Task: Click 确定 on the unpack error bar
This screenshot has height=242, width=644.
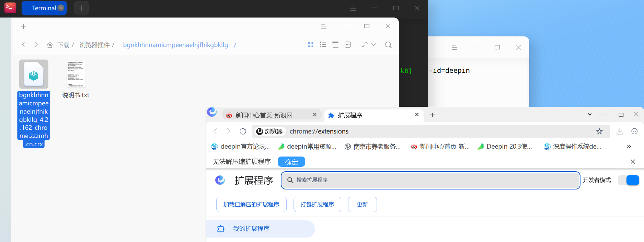Action: [291, 162]
